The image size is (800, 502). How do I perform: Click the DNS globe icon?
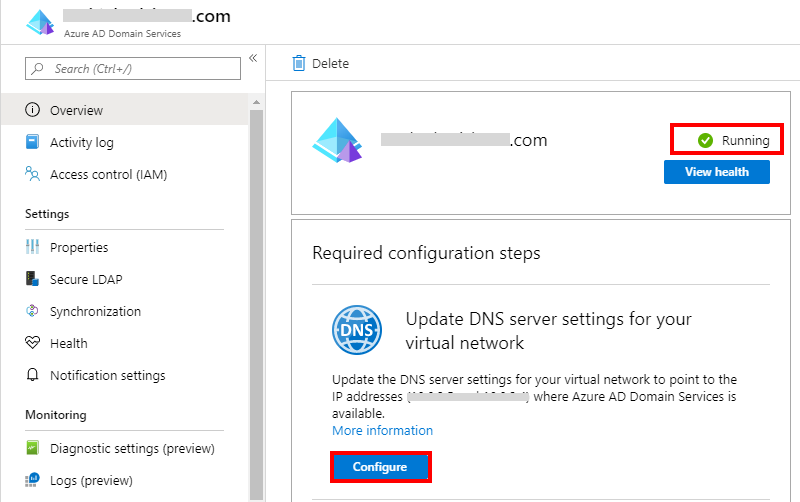click(x=357, y=330)
